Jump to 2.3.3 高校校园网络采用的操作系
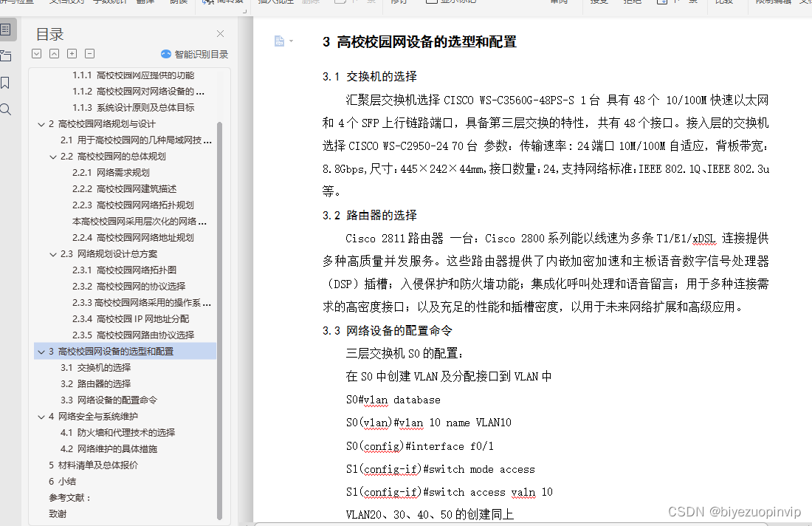The image size is (812, 526). (142, 303)
